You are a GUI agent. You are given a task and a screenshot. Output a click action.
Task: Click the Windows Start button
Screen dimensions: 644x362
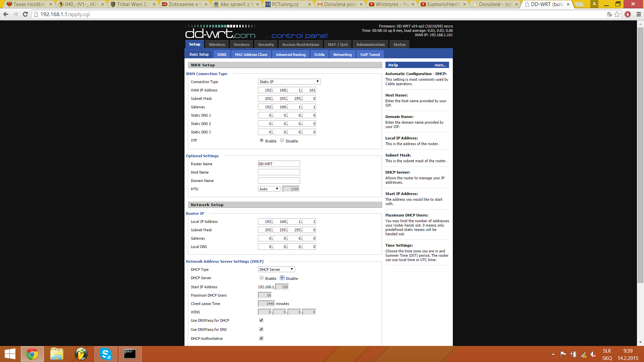point(10,354)
